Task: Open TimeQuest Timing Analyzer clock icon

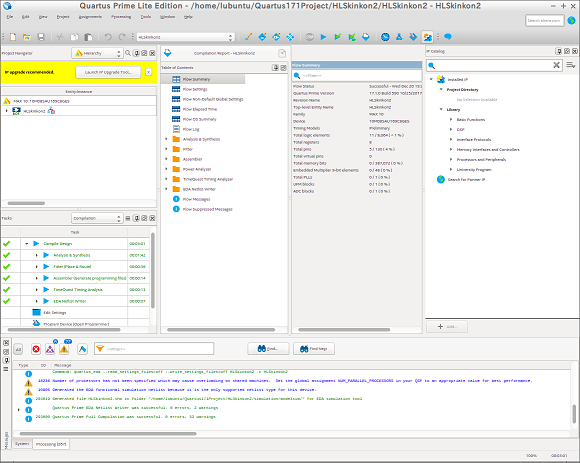Action: [x=385, y=37]
